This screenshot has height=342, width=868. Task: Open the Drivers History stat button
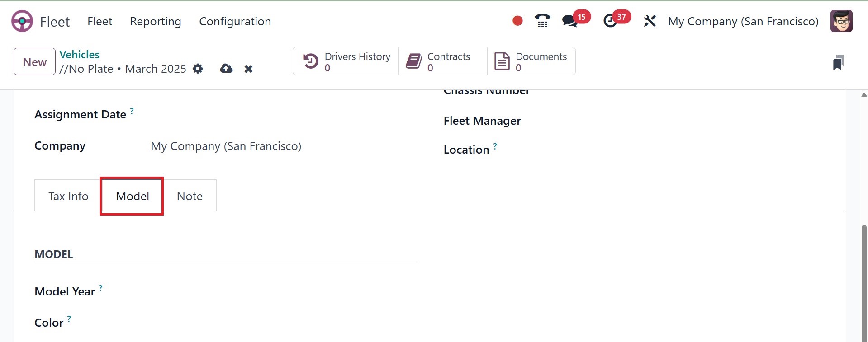pos(346,61)
